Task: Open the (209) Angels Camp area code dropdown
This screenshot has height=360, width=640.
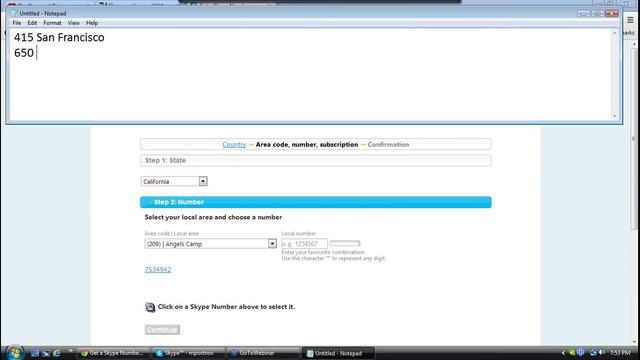Action: 211,244
